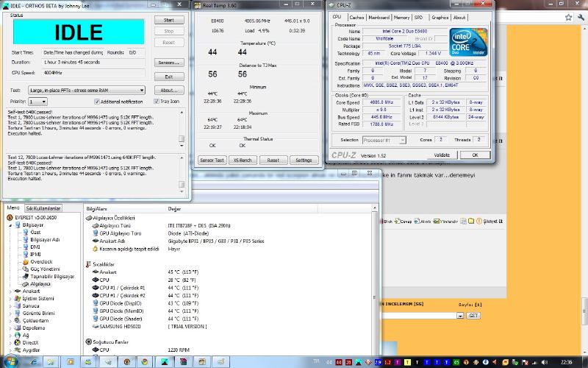Open Priority dropdown in ORTHOS

tap(38, 102)
